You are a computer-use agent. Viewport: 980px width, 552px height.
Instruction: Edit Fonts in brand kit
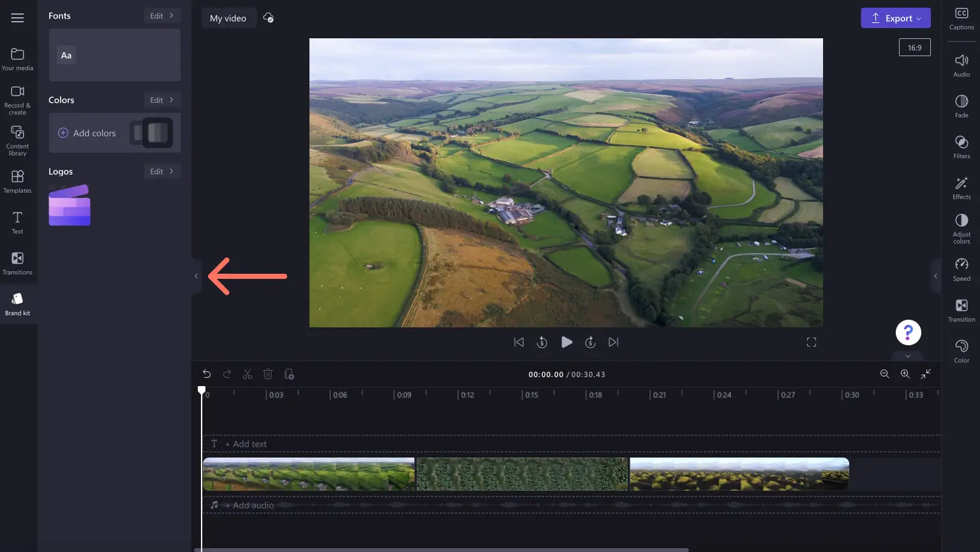[x=162, y=15]
